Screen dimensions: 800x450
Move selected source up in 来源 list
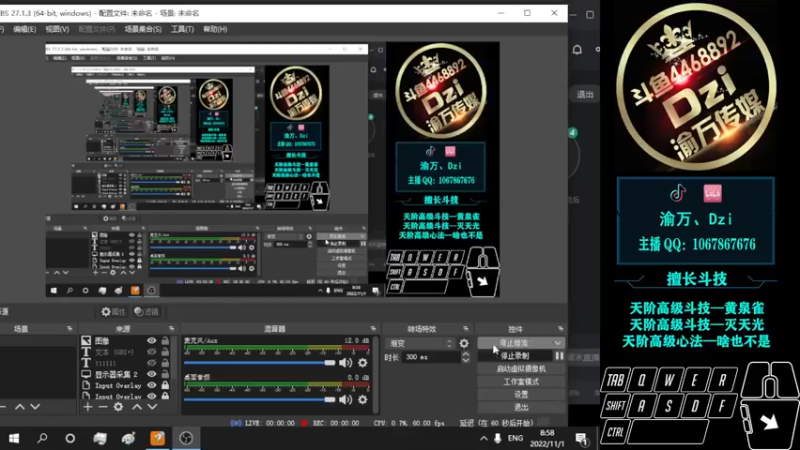(137, 407)
